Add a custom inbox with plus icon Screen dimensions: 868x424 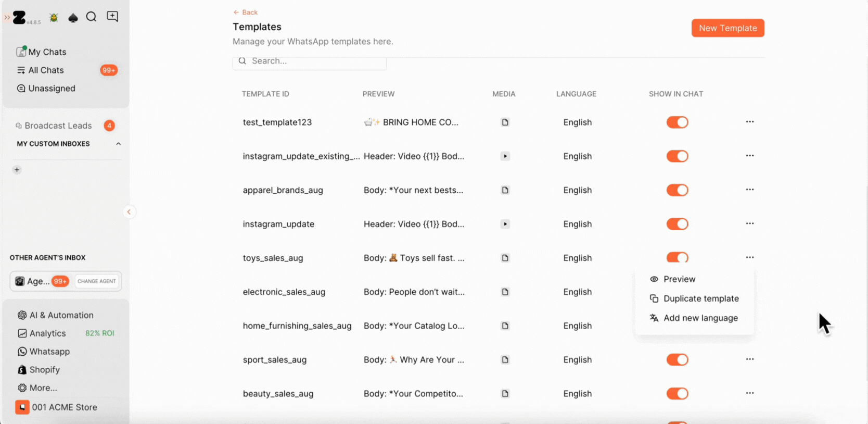pos(17,170)
